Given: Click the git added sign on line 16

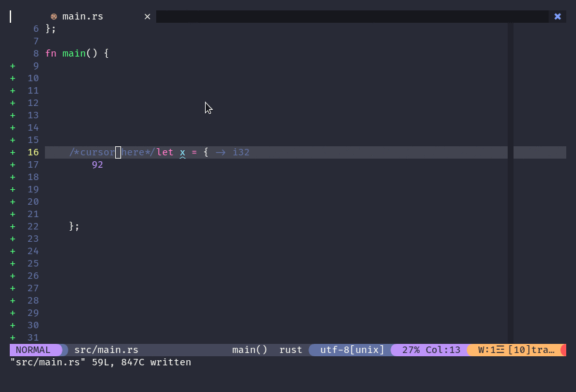Looking at the screenshot, I should (13, 152).
